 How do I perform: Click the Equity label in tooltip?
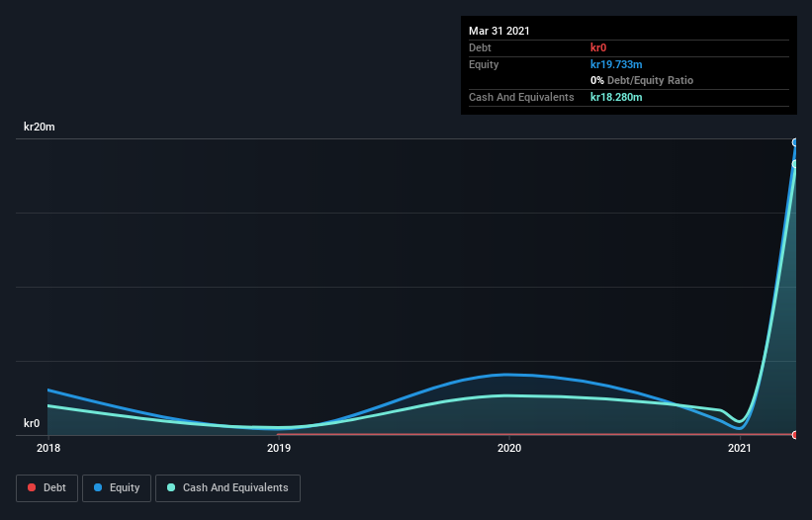click(x=484, y=64)
